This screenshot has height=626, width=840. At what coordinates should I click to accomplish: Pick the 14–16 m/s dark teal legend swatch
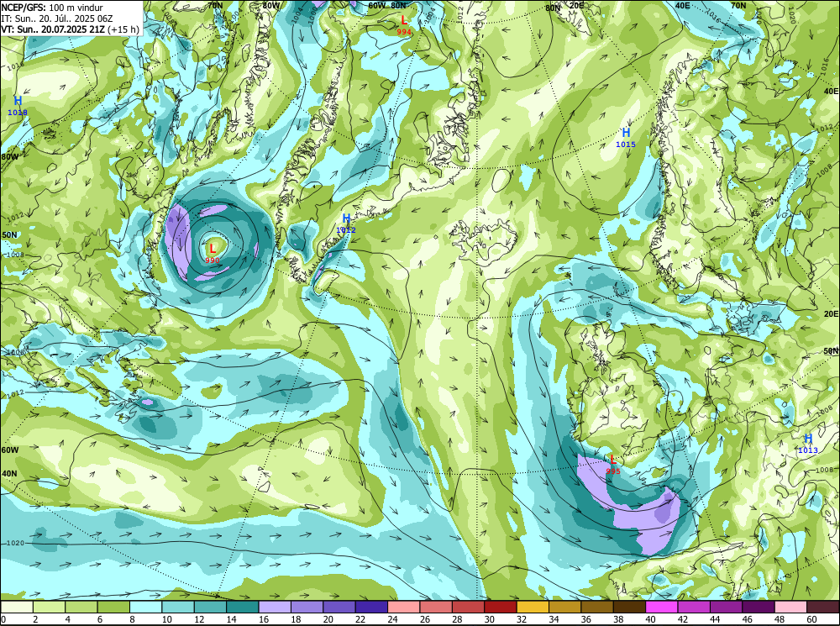(x=243, y=607)
